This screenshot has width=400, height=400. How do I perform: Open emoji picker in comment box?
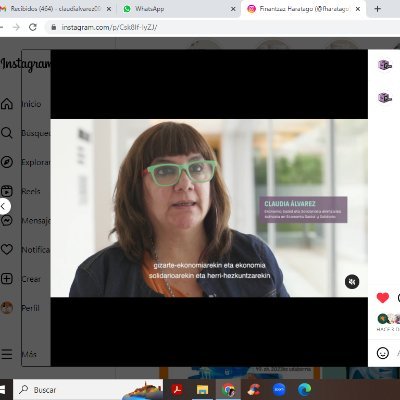coord(383,353)
